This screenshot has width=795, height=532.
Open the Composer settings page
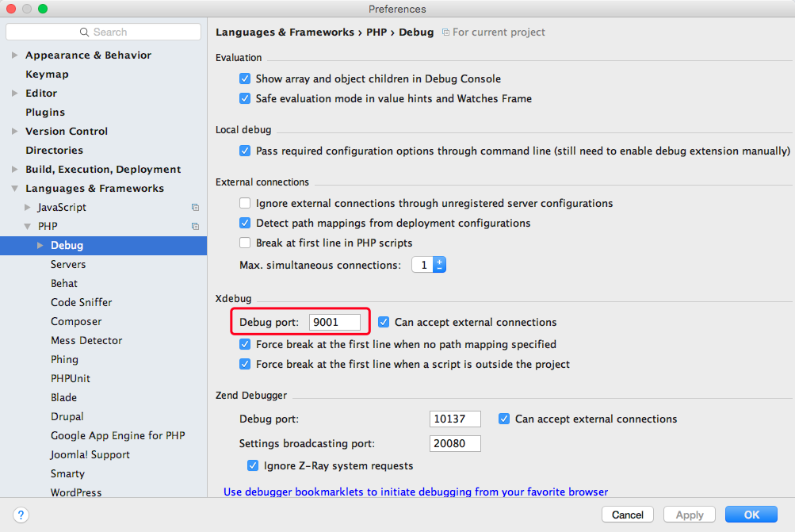[x=76, y=322]
